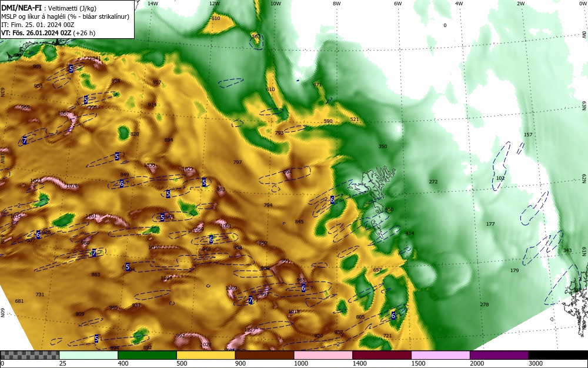Select the 'VT: Fös. 26.01.2024 02Z (+26 h)' line
The height and width of the screenshot is (368, 588).
[48, 33]
